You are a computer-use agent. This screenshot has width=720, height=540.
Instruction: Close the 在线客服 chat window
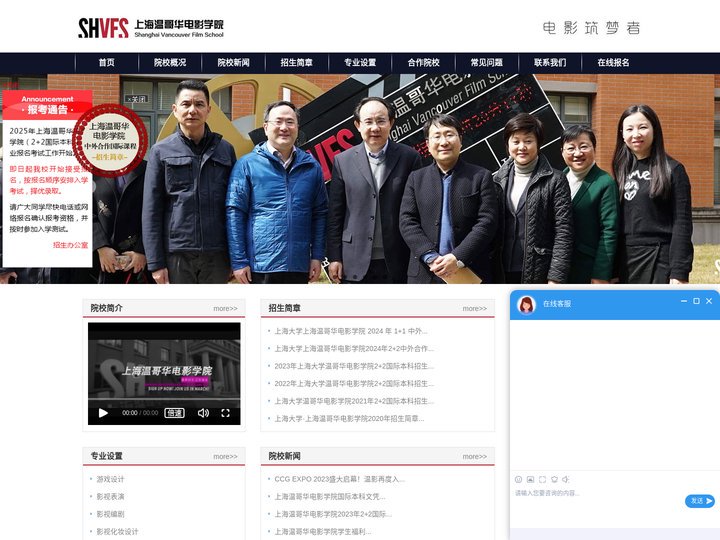709,301
